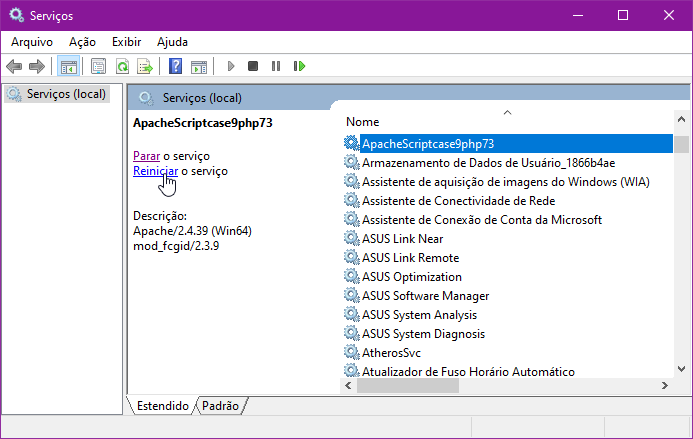Select Armazenamento de Dados de Usuário_1866b4ae
The height and width of the screenshot is (439, 693).
488,163
